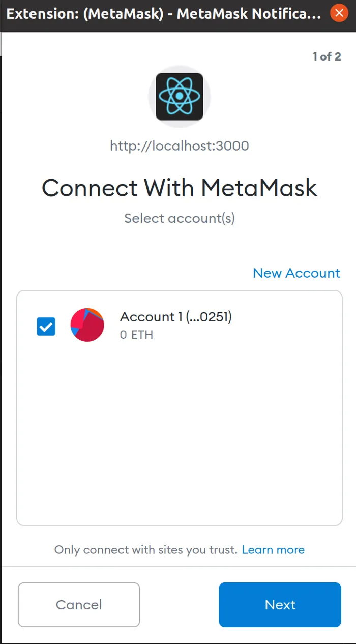Enable the checkbox next to the account avatar
356x644 pixels.
[x=45, y=326]
